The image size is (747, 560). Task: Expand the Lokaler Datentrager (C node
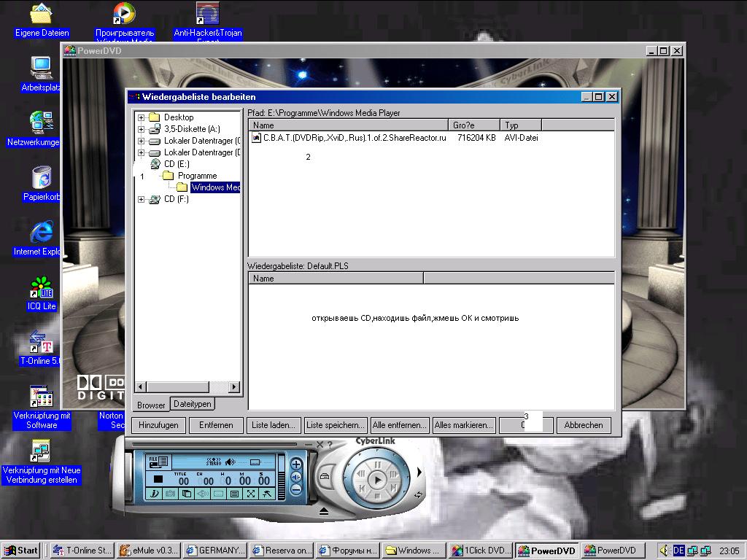tap(141, 141)
